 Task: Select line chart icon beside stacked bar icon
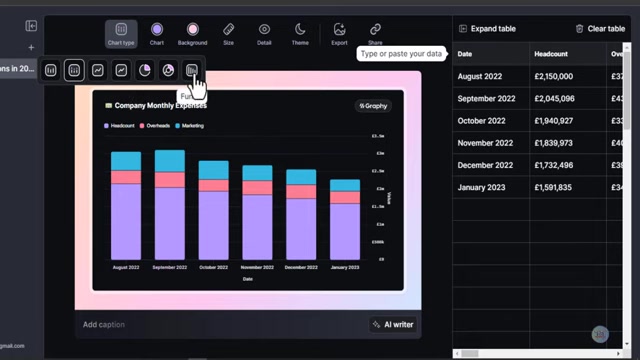98,70
